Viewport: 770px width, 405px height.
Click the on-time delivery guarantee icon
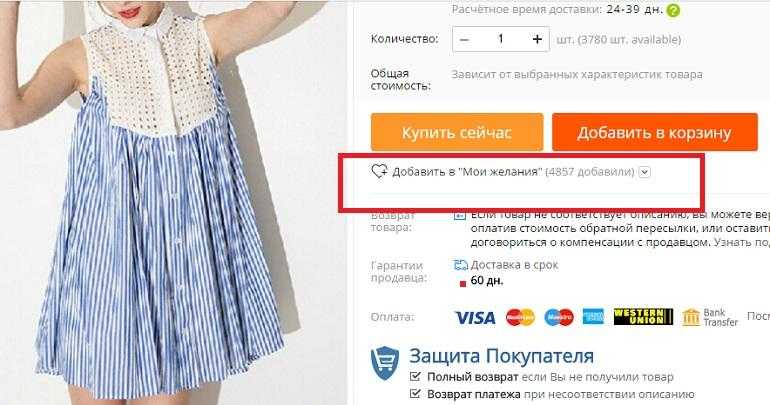coord(461,265)
